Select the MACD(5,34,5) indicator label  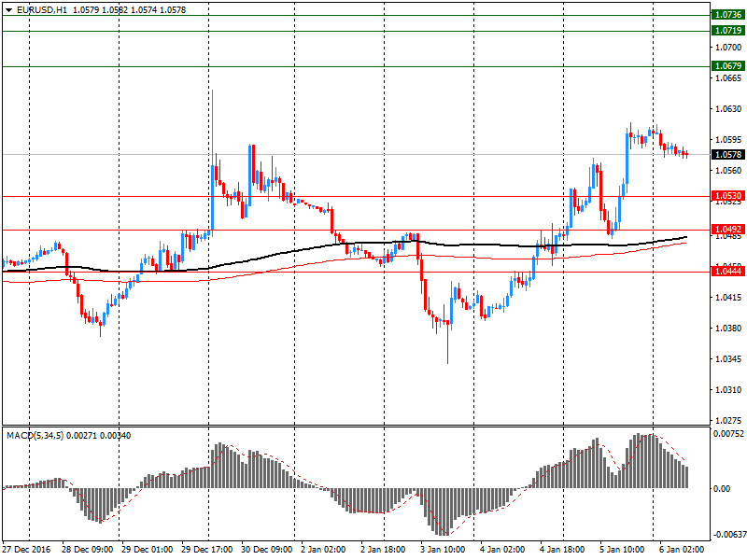click(34, 436)
